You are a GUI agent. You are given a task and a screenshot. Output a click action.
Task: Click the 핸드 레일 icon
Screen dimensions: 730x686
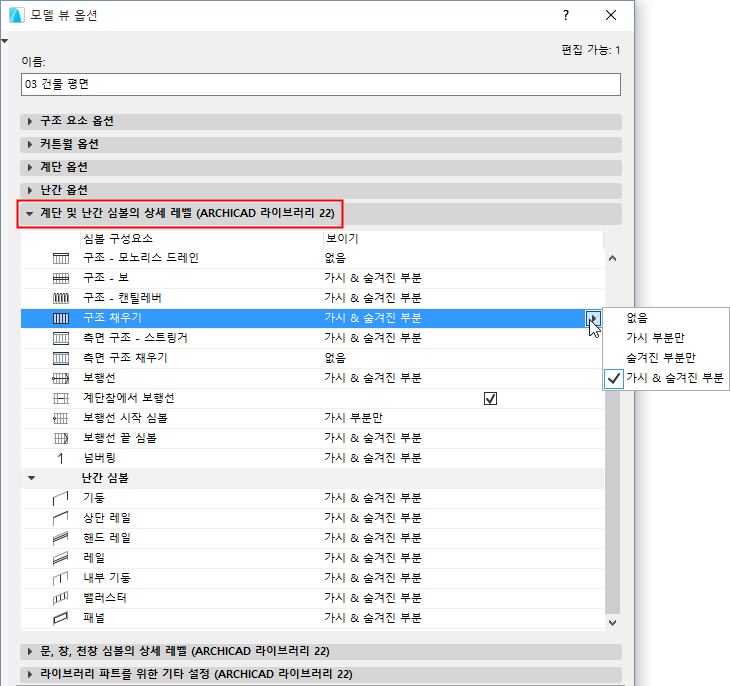(x=61, y=538)
